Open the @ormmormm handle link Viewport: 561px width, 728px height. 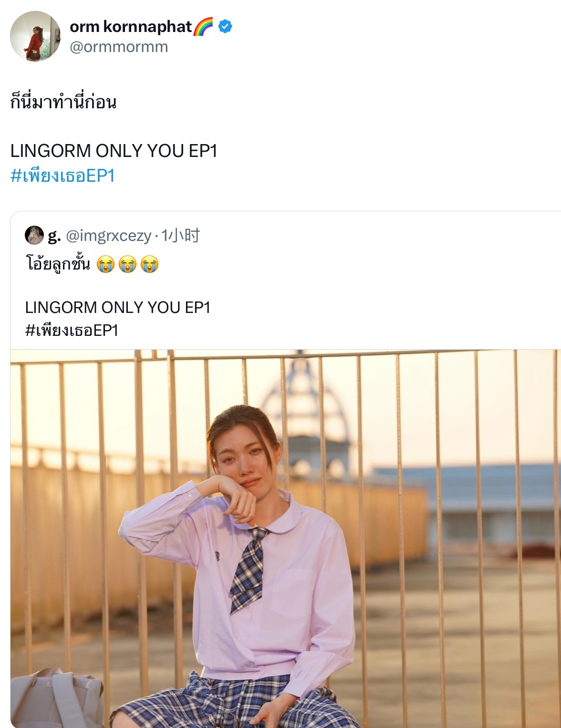(119, 47)
